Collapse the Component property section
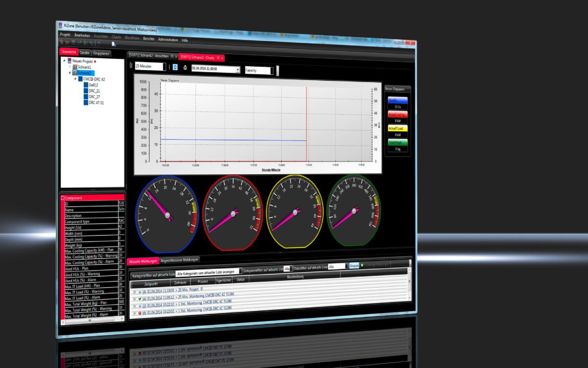 coord(63,198)
